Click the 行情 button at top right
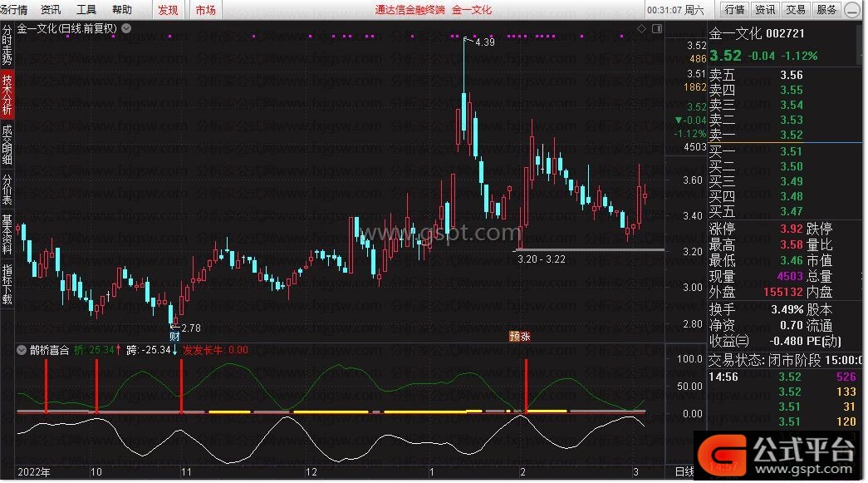 (734, 9)
